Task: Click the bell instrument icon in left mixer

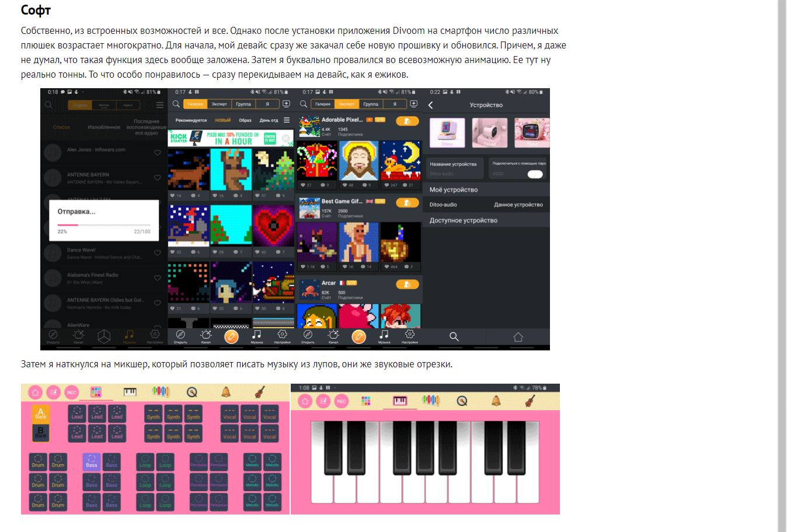Action: coord(226,392)
